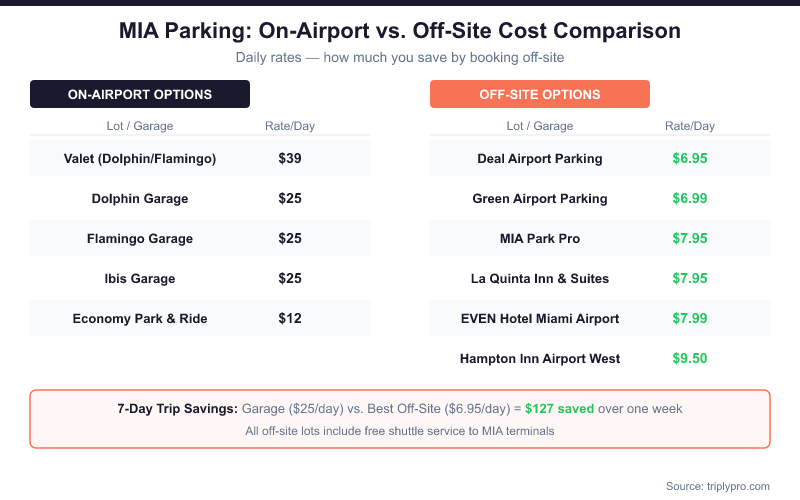This screenshot has width=800, height=500.
Task: Click the on-airport Lot / Garage column header
Action: coord(140,126)
